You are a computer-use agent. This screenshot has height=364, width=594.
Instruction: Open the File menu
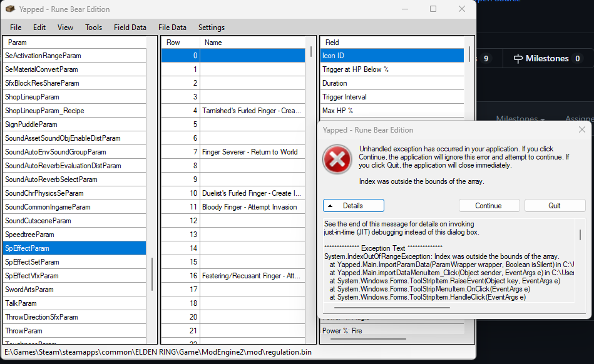pos(15,27)
